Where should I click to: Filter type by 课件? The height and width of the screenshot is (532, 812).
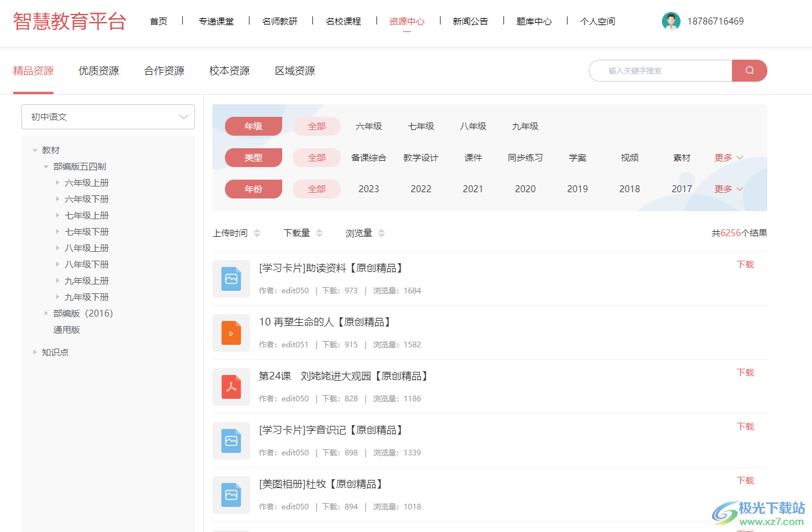[473, 158]
